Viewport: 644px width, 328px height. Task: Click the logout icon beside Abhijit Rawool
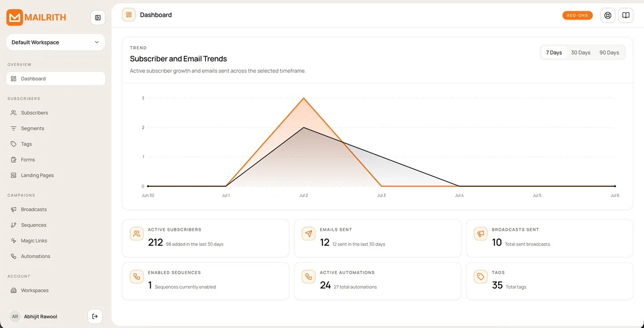95,316
